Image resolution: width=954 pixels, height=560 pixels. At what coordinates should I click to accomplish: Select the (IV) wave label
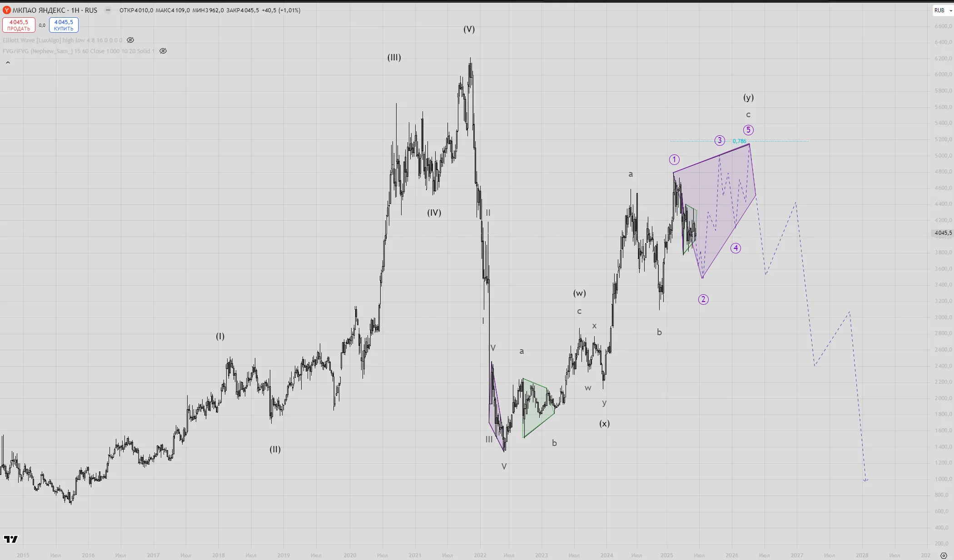[x=434, y=213]
